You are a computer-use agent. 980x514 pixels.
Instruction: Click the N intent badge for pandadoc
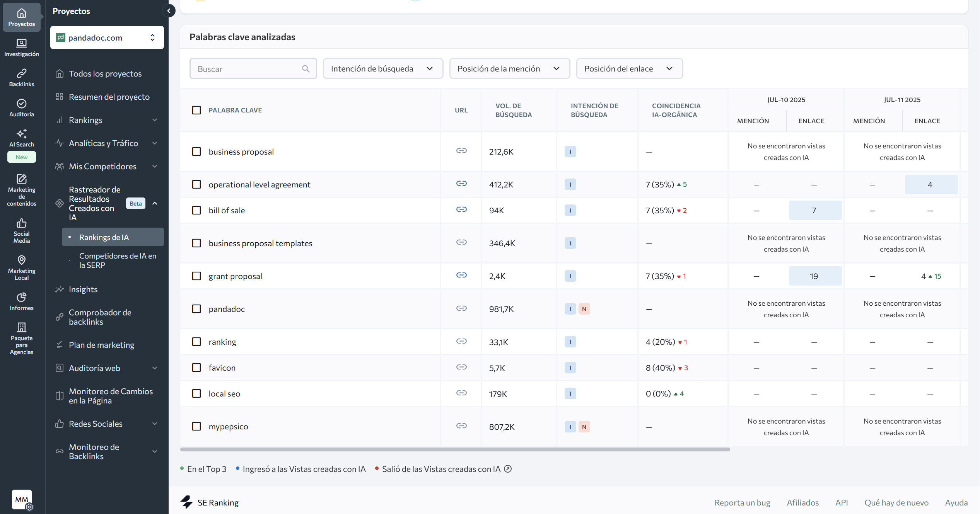pyautogui.click(x=584, y=309)
